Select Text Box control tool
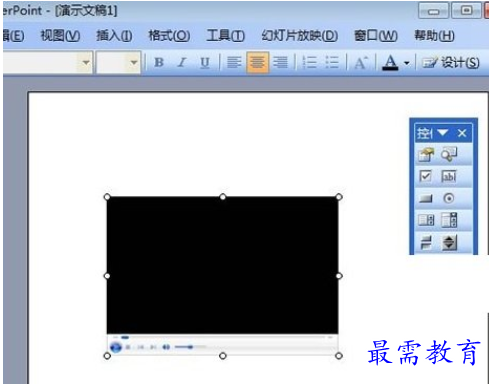 (449, 176)
